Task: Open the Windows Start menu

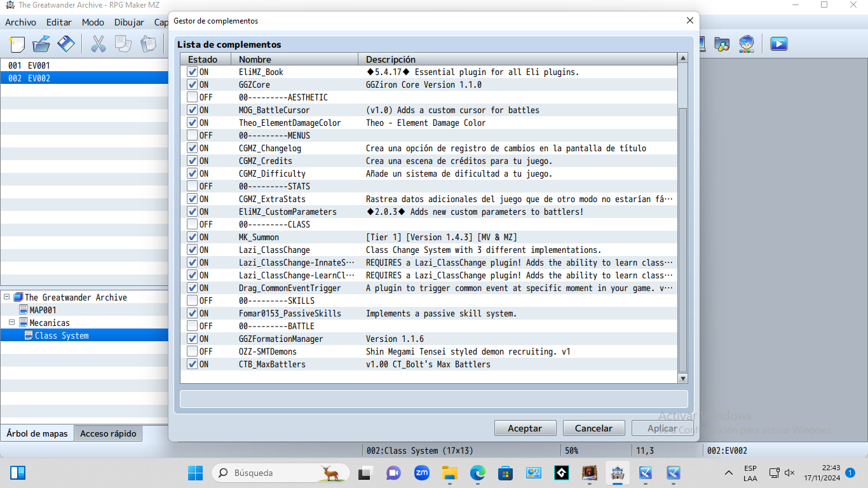Action: point(195,473)
